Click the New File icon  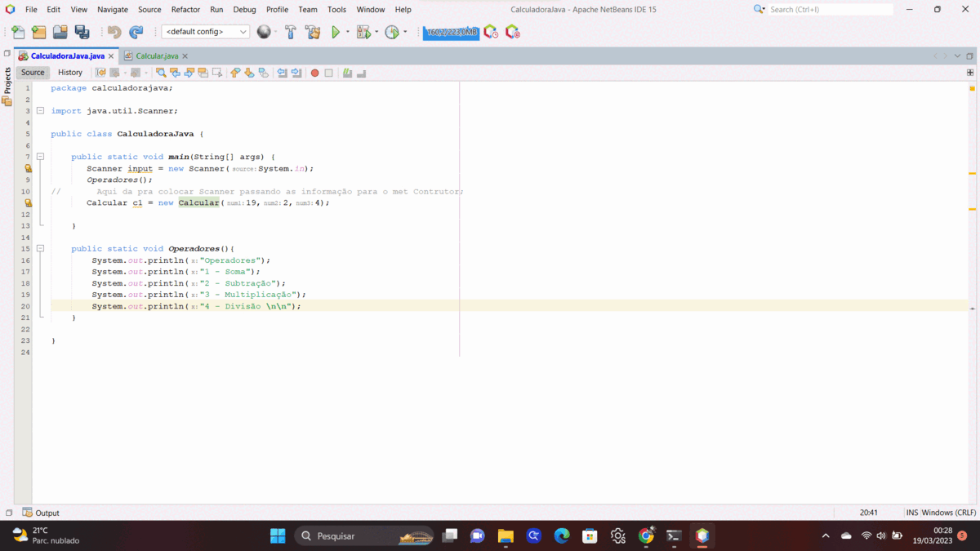tap(18, 32)
